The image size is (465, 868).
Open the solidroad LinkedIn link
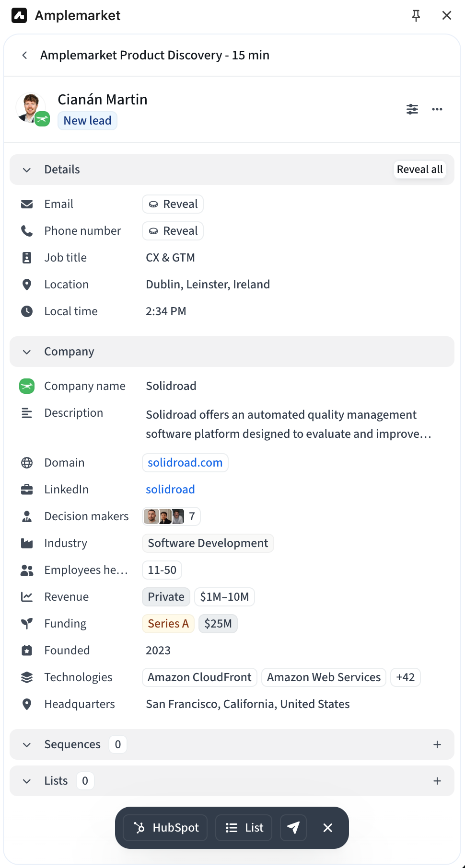(x=170, y=490)
